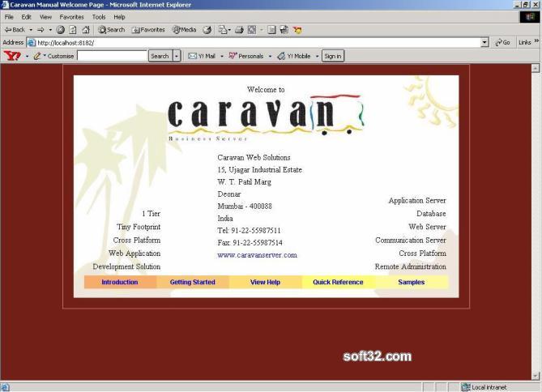542x392 pixels.
Task: Open the Samples link
Action: pyautogui.click(x=412, y=282)
